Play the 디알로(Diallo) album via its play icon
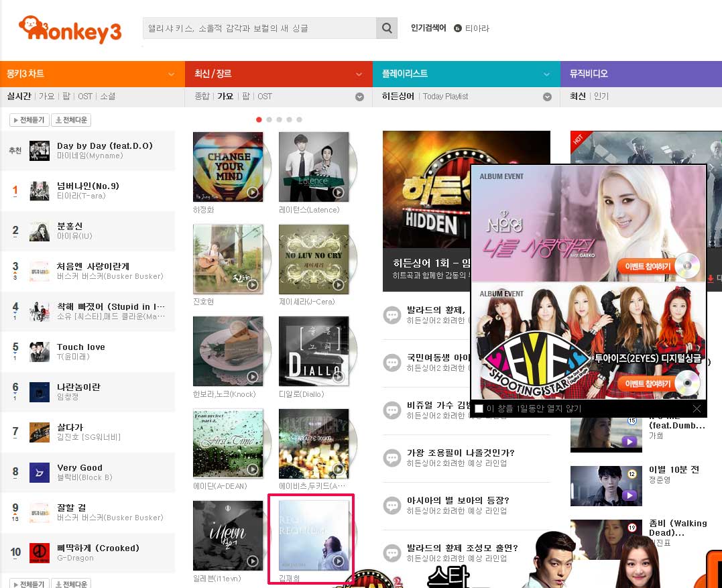Screen dimensions: 722x588 click(x=338, y=377)
